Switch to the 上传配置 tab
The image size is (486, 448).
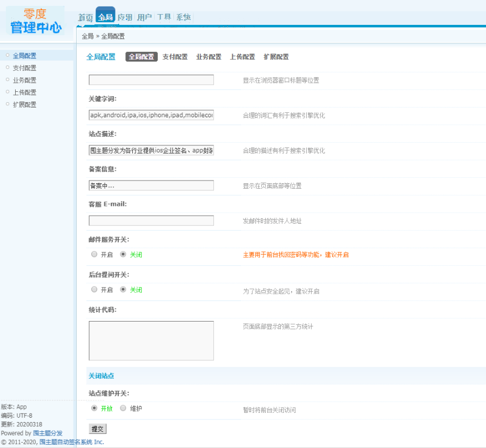[242, 56]
